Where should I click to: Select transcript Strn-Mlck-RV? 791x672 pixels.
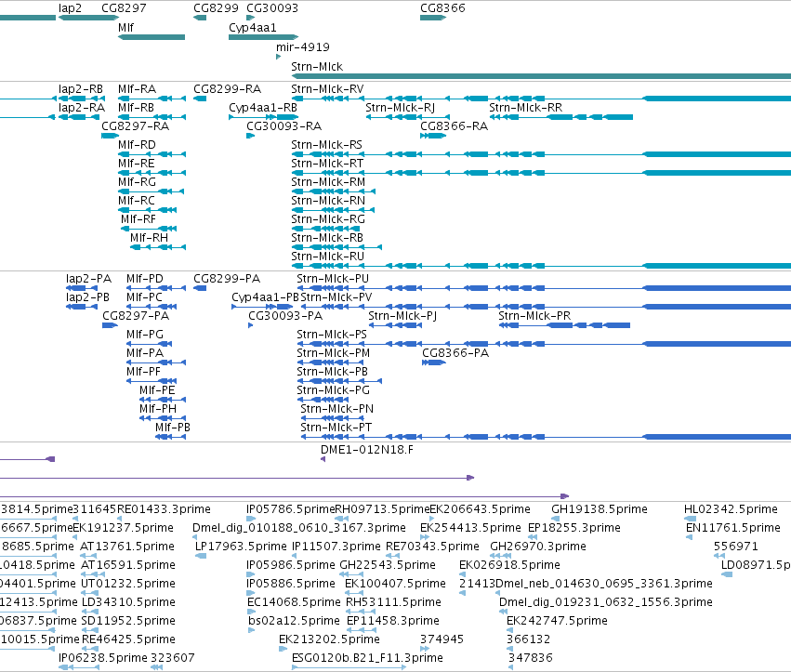327,89
